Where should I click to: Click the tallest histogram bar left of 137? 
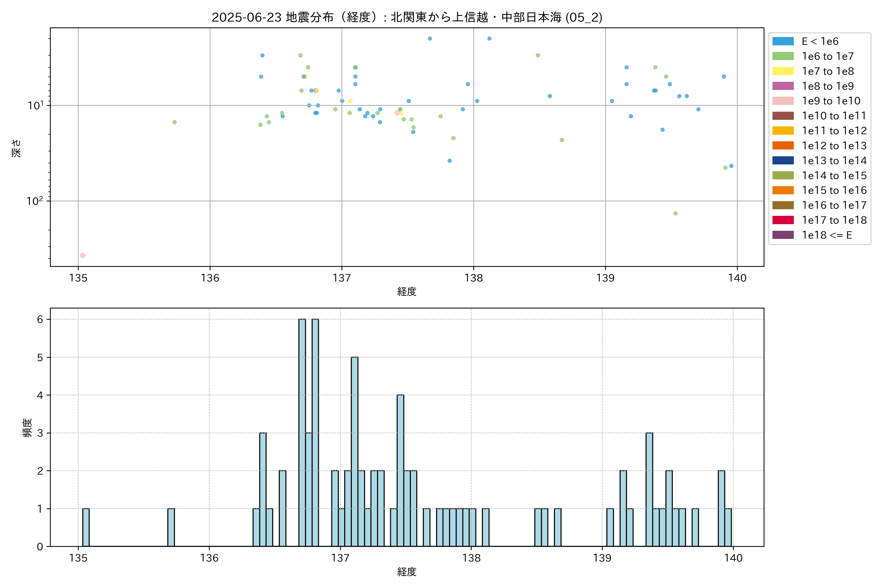[x=302, y=432]
